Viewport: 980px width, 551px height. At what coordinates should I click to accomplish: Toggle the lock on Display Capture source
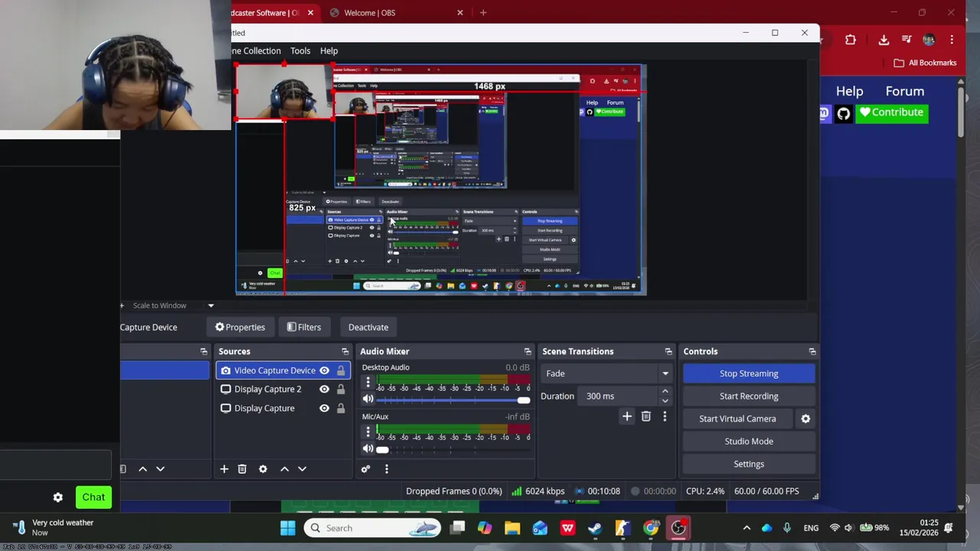point(341,408)
